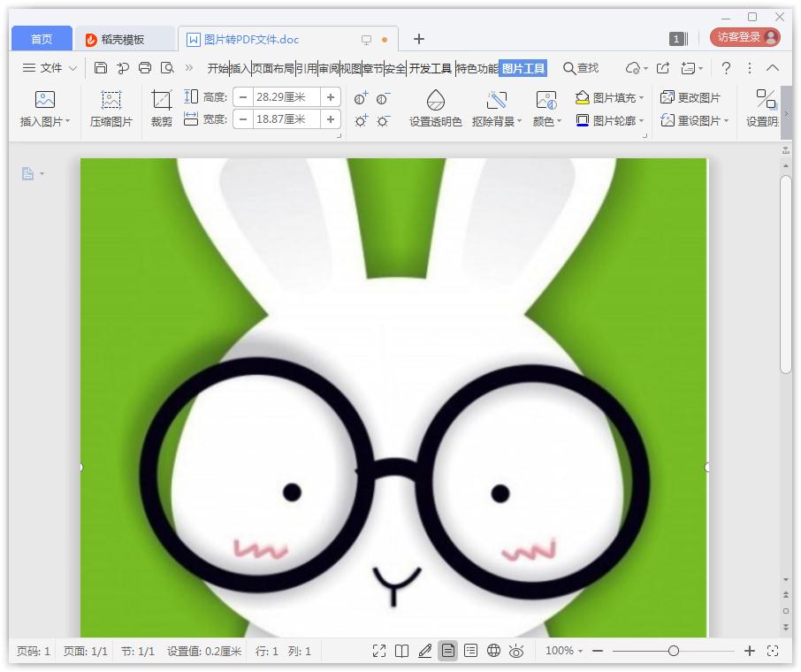Open the 查找 search tool

[581, 67]
